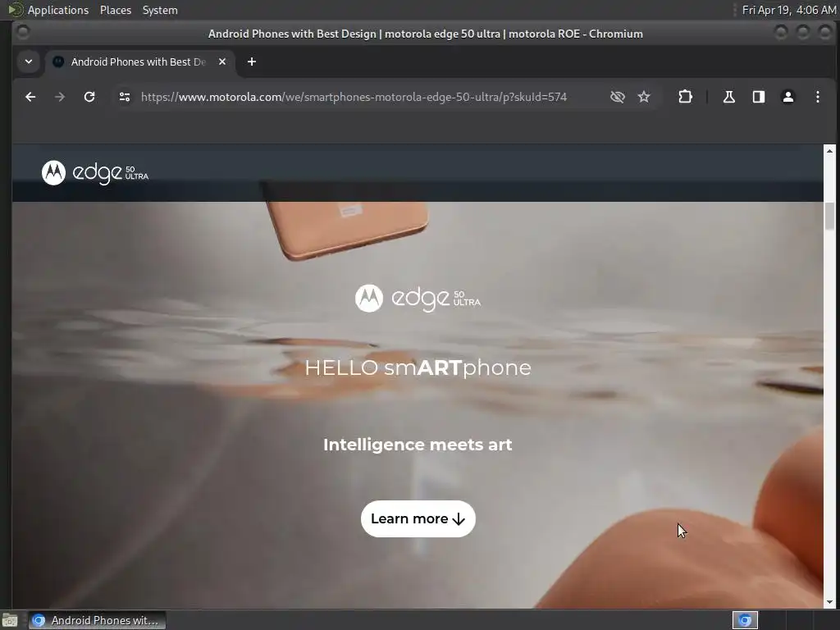
Task: Switch to Android Phones taskbar window
Action: point(97,620)
